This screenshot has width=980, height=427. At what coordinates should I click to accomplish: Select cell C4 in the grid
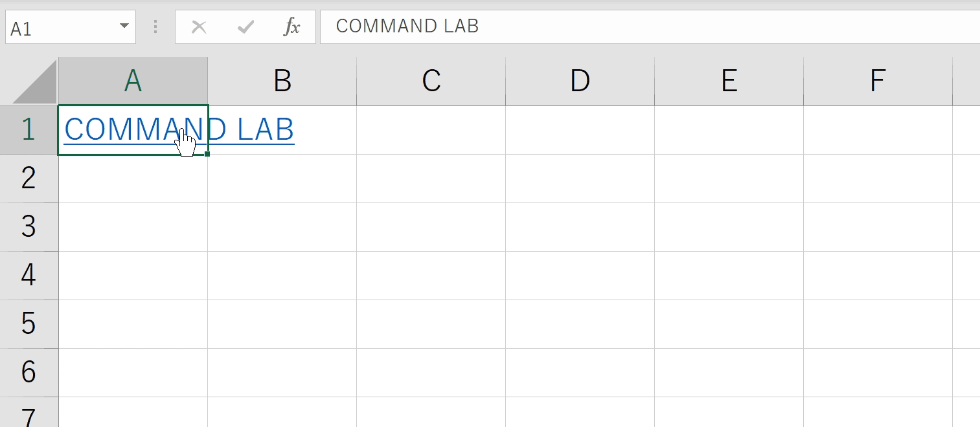[431, 276]
